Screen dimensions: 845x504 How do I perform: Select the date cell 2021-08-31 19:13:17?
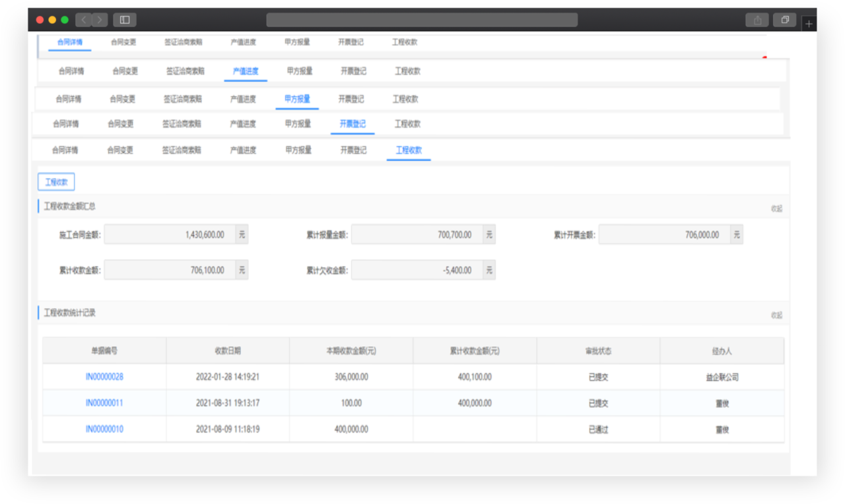coord(228,403)
